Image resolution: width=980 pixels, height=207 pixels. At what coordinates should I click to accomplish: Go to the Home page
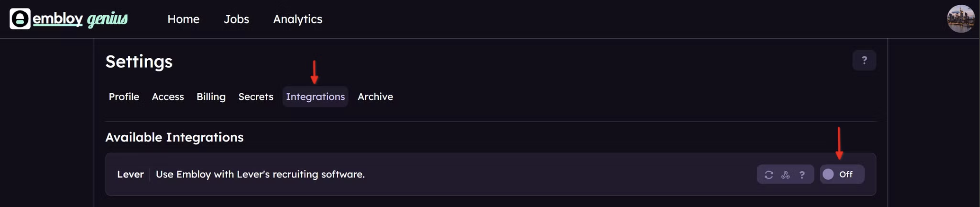[x=183, y=19]
